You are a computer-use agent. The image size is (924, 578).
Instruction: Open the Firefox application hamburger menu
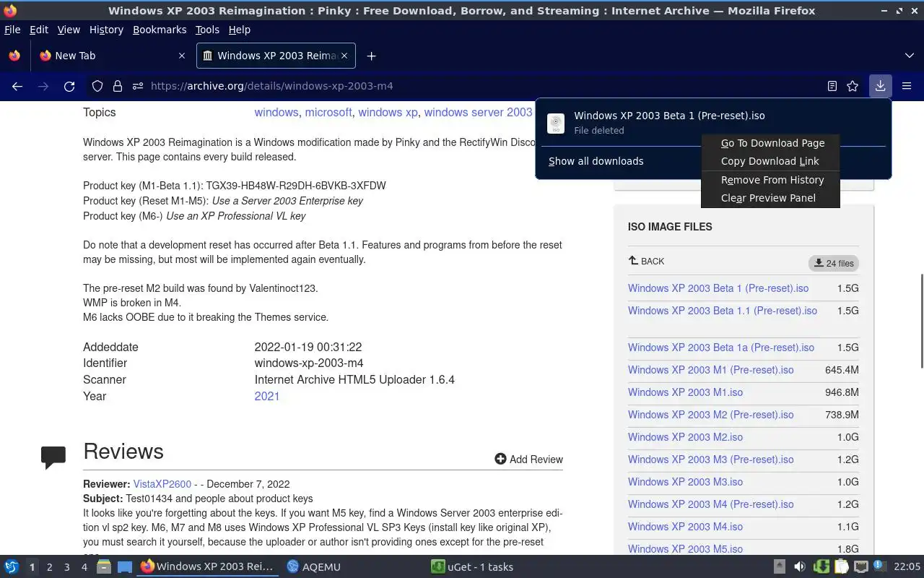point(907,86)
